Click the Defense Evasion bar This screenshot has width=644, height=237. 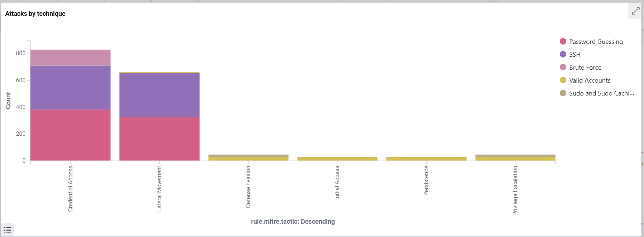(x=248, y=158)
